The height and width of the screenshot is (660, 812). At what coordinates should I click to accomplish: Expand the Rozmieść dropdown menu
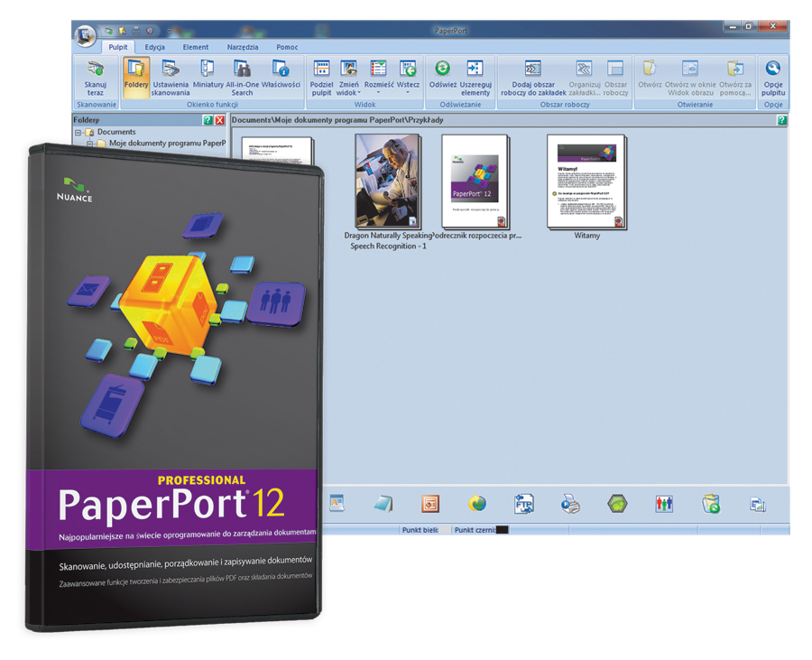point(379,77)
